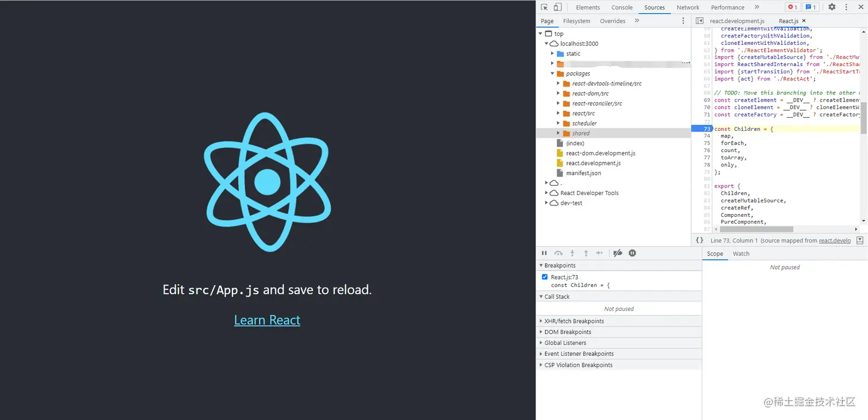This screenshot has height=420, width=868.
Task: Expand Global Listeners section
Action: pos(619,343)
